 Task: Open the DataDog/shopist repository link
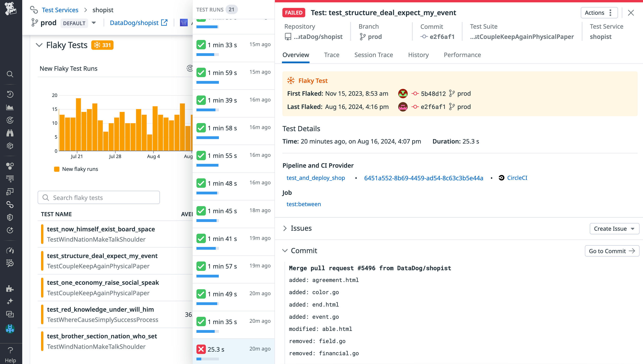134,22
